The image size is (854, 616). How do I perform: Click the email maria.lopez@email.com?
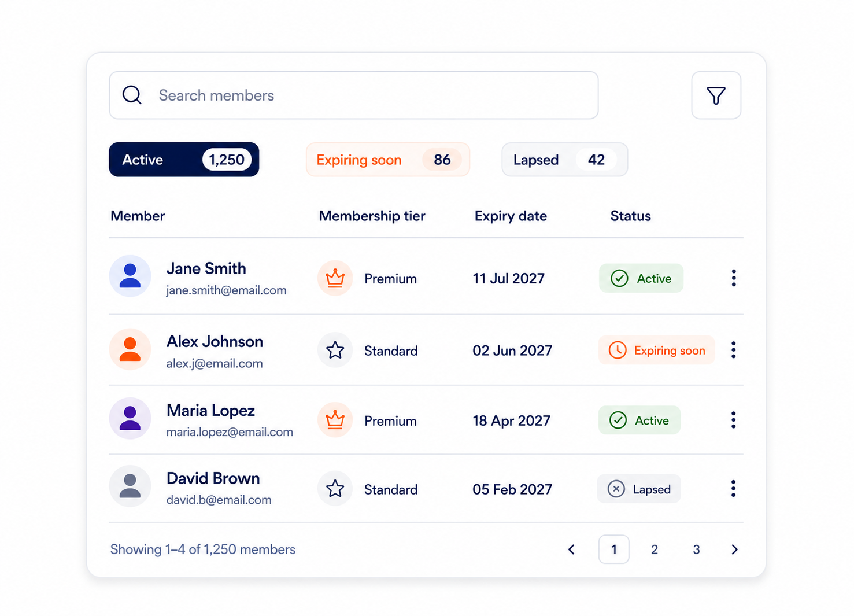[230, 431]
